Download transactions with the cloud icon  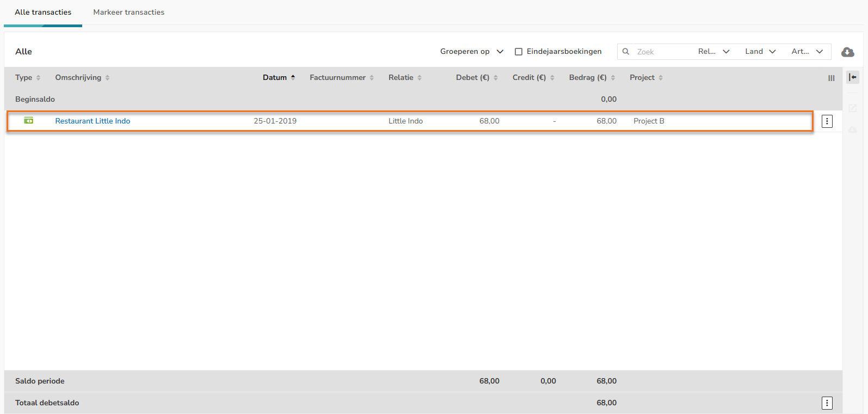[847, 52]
